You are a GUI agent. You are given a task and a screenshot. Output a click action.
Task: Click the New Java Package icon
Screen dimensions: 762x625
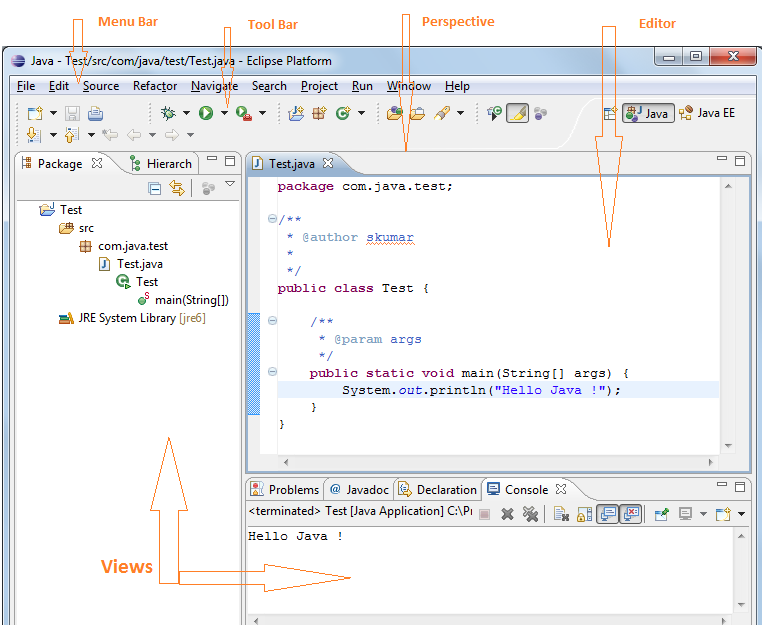319,113
